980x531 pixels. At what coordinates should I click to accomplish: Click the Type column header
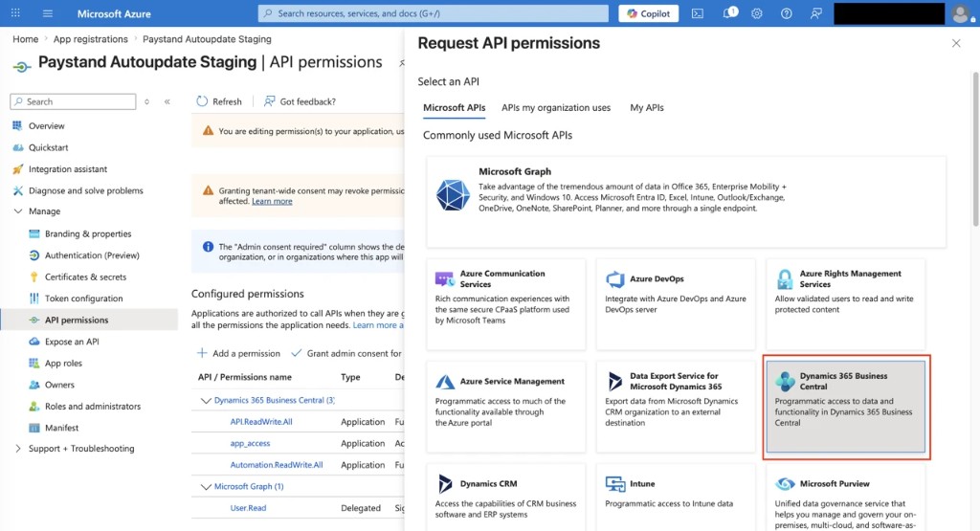350,377
